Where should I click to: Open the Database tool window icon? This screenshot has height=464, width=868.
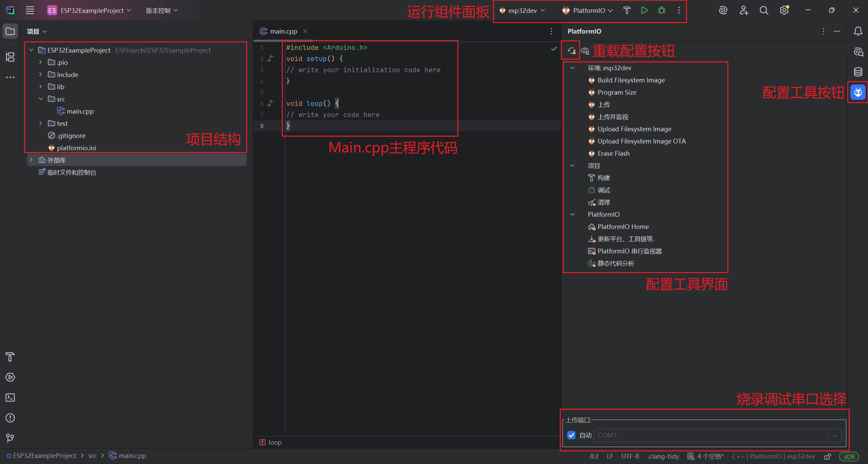coord(858,72)
